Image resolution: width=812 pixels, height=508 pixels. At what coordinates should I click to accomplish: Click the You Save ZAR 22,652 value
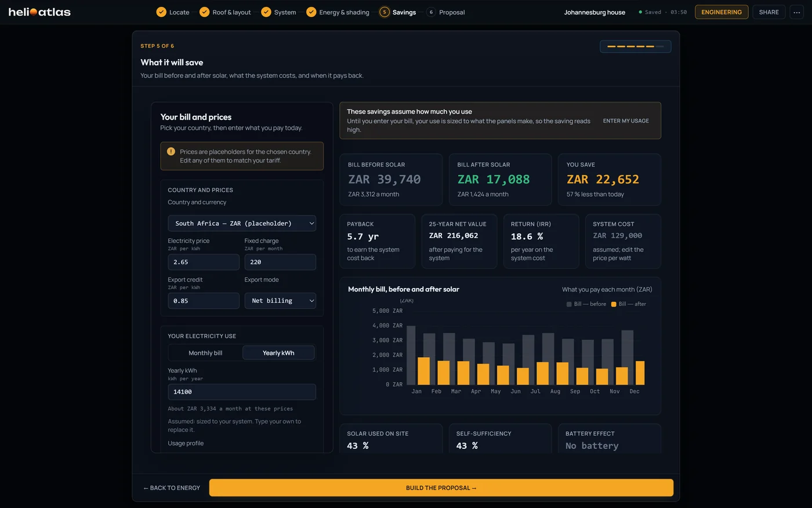tap(603, 179)
